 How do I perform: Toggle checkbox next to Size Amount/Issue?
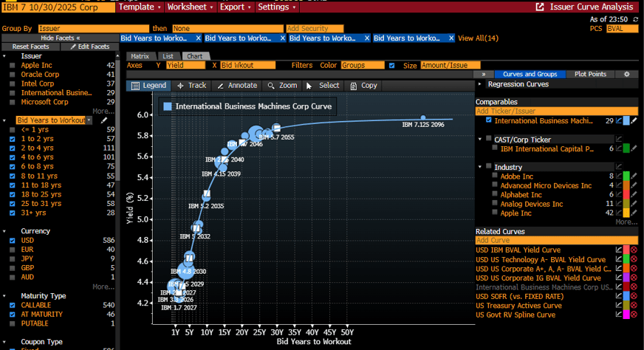pos(392,65)
